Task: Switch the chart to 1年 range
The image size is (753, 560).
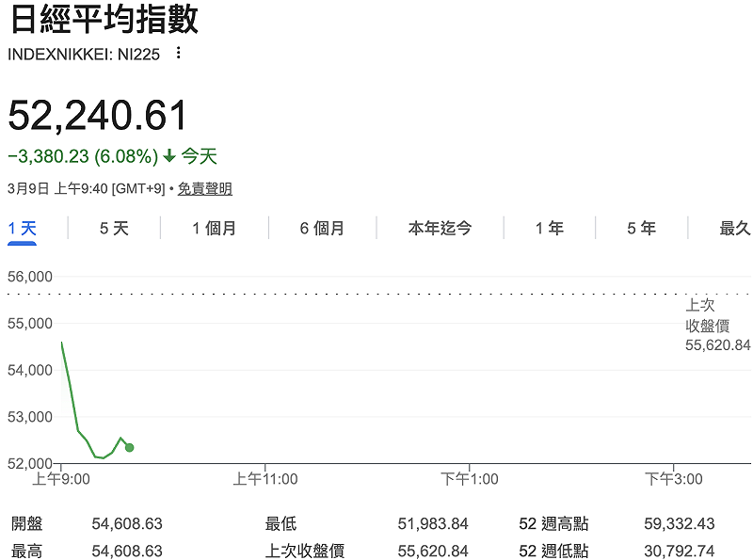Action: [548, 228]
